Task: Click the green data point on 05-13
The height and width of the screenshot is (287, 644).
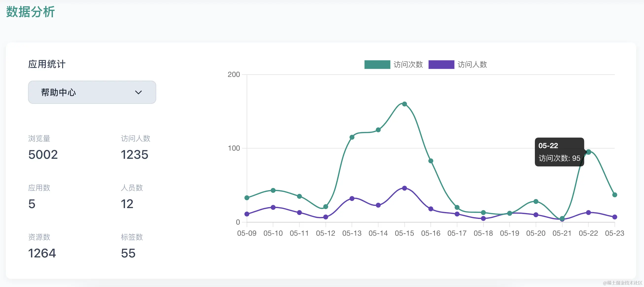Action: coord(352,137)
